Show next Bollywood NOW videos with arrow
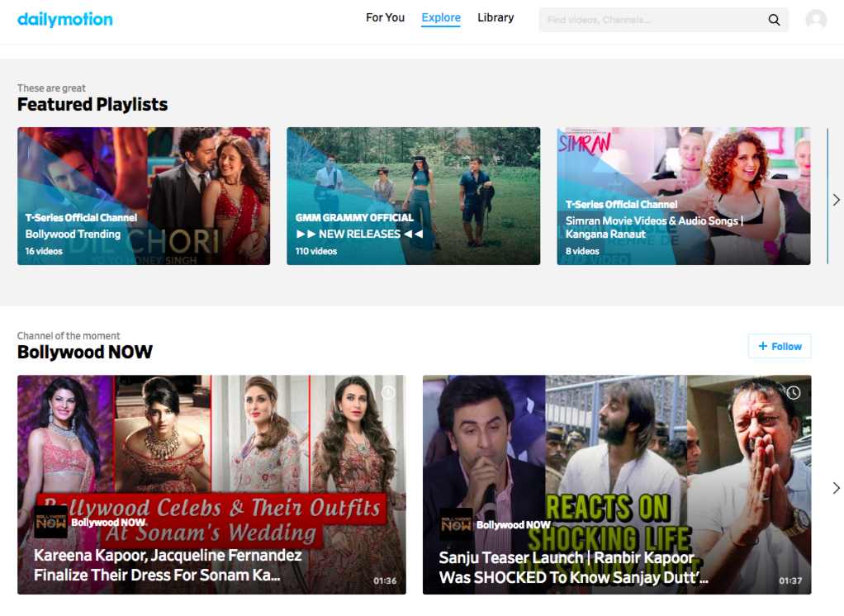This screenshot has width=844, height=616. click(836, 488)
